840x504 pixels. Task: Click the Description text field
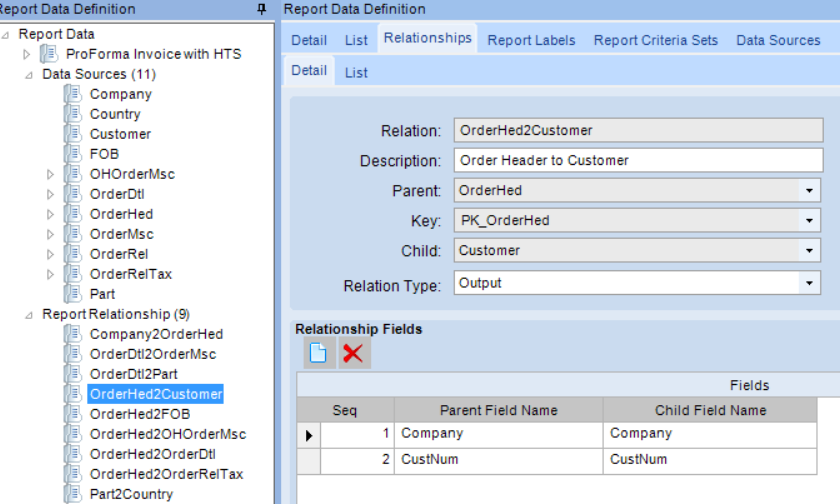pos(638,160)
